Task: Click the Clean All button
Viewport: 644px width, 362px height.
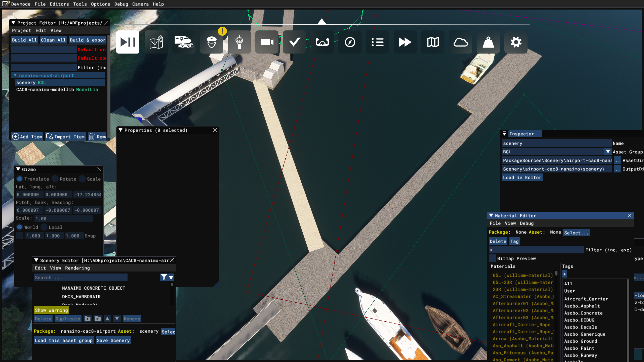Action: click(x=53, y=40)
